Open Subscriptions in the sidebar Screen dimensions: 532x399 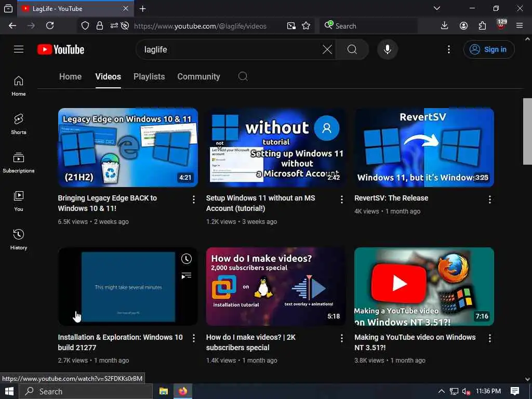click(19, 163)
